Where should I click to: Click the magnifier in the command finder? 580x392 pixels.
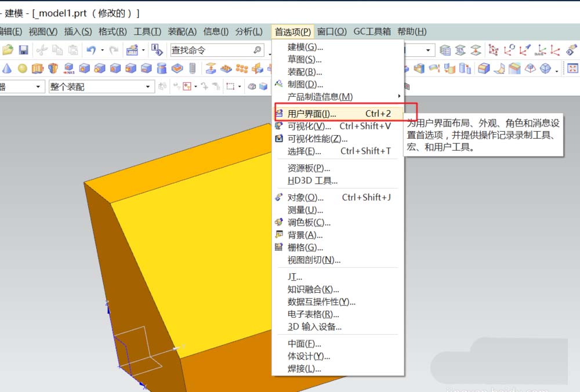pos(258,50)
